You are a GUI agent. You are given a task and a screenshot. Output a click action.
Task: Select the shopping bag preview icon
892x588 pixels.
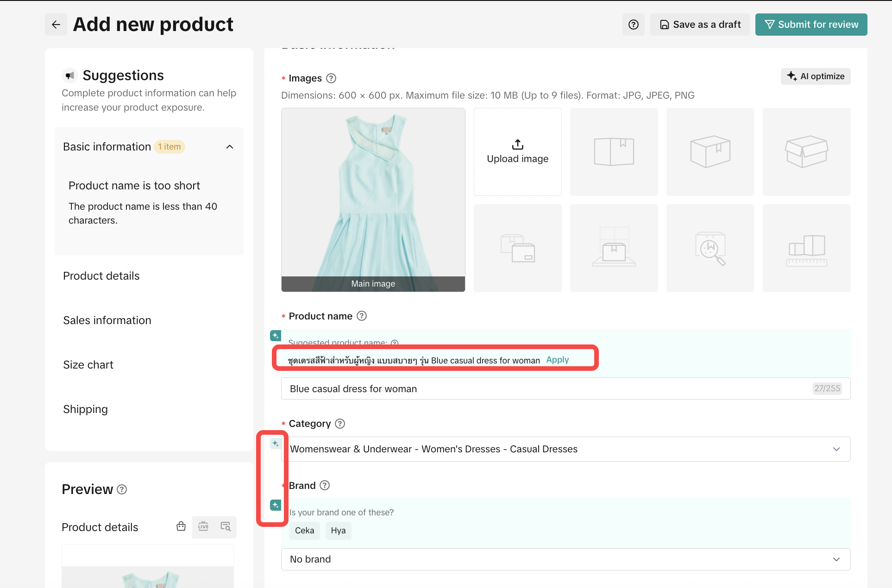click(181, 526)
